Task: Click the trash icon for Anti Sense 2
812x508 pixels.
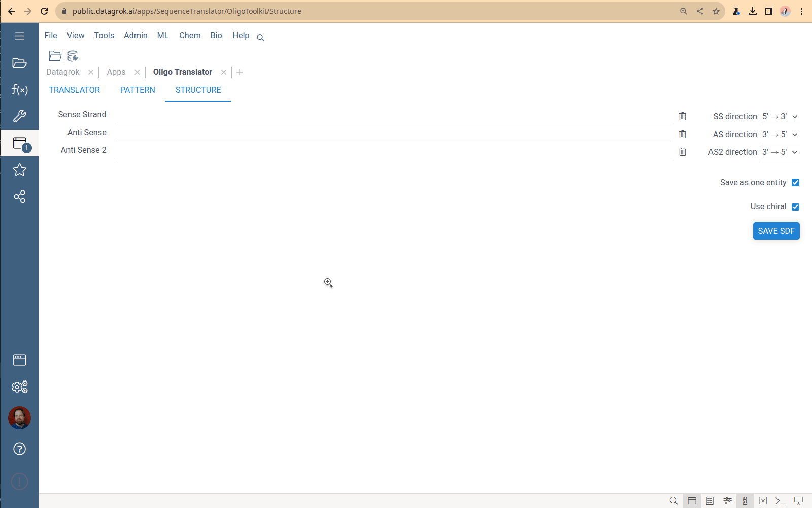Action: coord(683,152)
